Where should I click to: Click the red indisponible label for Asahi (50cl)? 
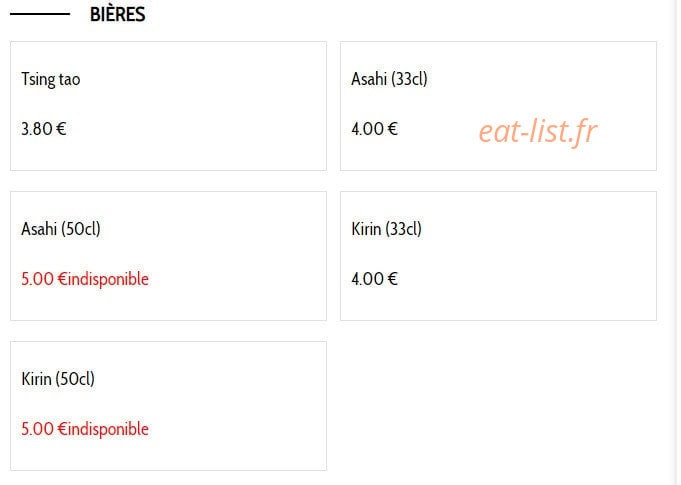(x=108, y=279)
